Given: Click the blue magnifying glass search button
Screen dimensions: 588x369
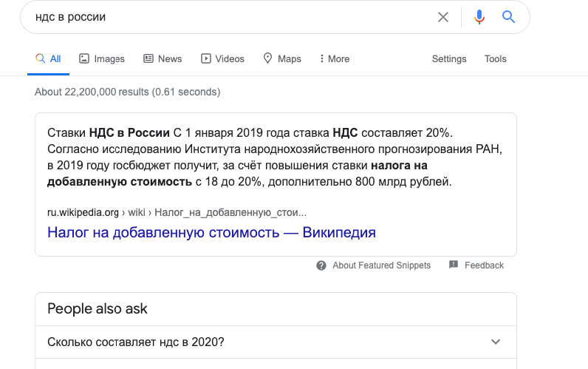Looking at the screenshot, I should 508,17.
